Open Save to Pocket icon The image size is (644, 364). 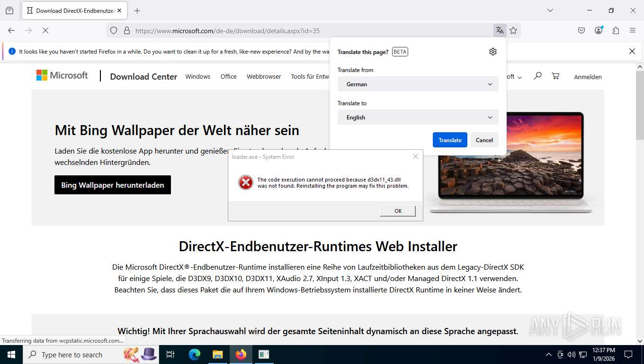(581, 30)
